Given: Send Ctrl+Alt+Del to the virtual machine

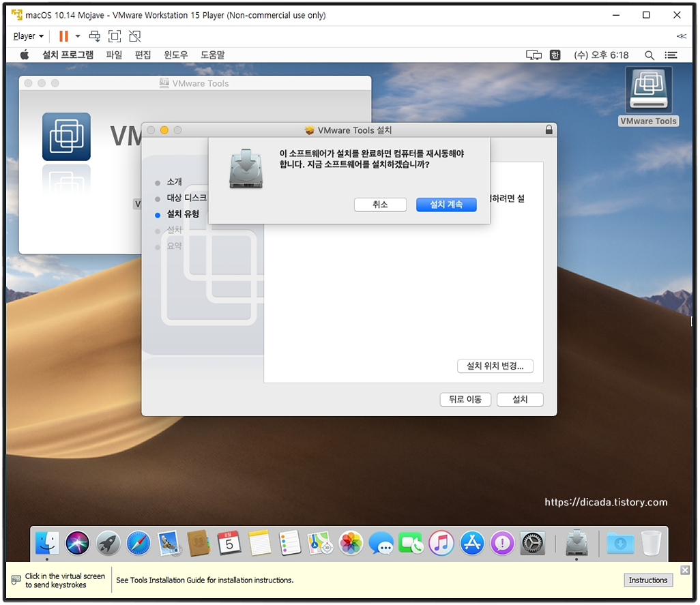Looking at the screenshot, I should pos(95,36).
